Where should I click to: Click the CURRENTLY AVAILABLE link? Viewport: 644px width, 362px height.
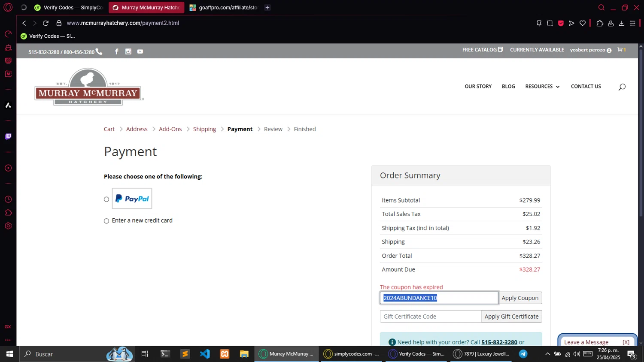coord(537,50)
